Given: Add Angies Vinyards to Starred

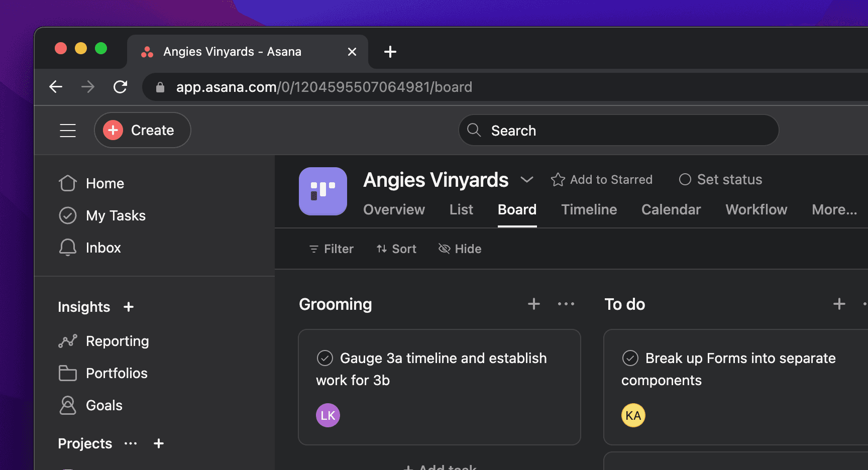Looking at the screenshot, I should (601, 180).
